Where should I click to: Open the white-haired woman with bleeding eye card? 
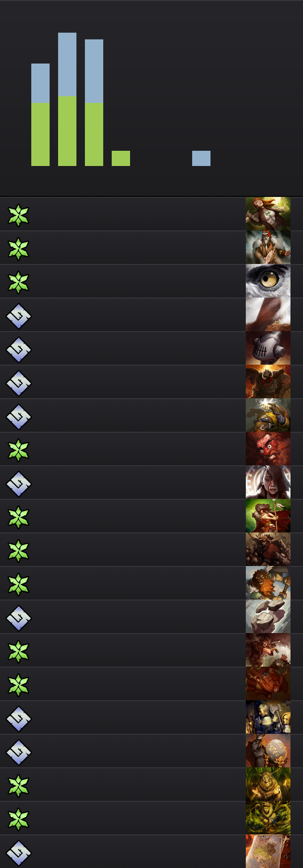pyautogui.click(x=268, y=482)
